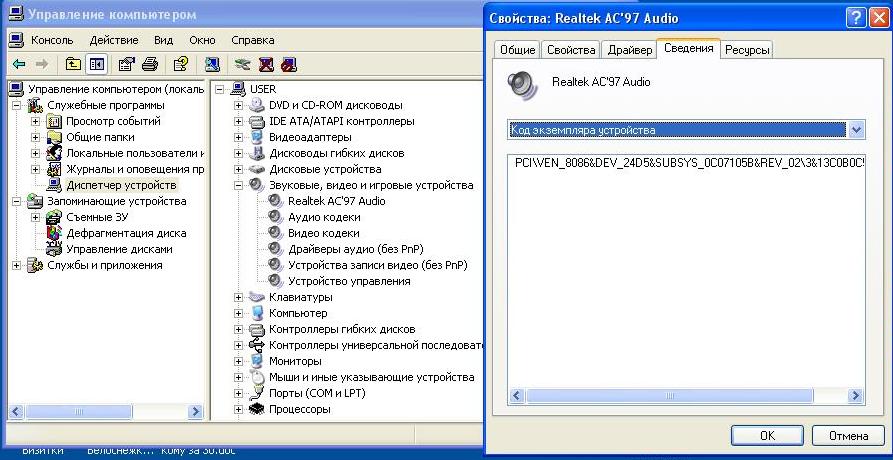Expand IDE ATA/ATAPI контроллеры
893x460 pixels.
(x=239, y=121)
